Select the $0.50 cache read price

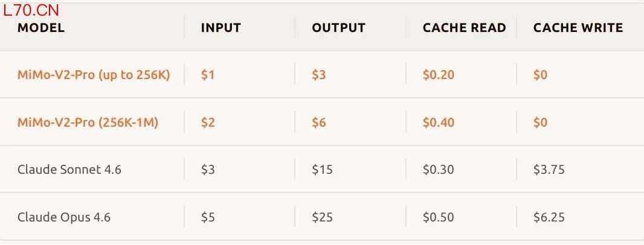click(438, 217)
